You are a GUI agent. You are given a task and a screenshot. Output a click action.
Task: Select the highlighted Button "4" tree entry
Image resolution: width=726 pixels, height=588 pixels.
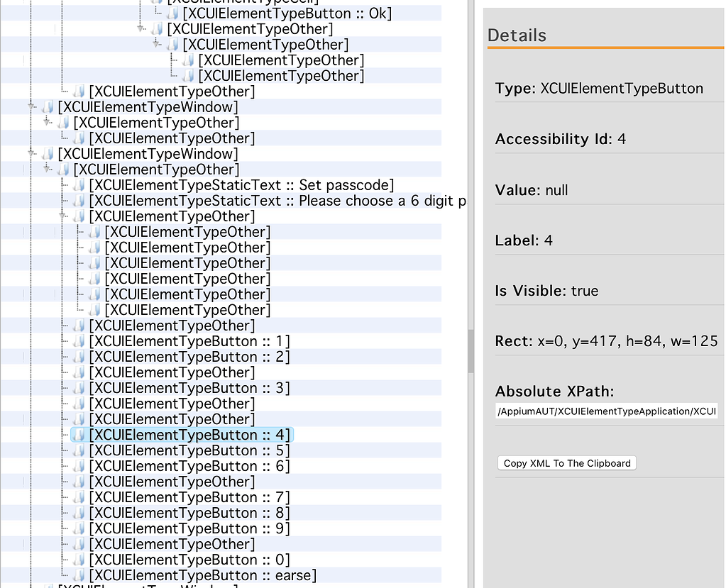pos(188,434)
